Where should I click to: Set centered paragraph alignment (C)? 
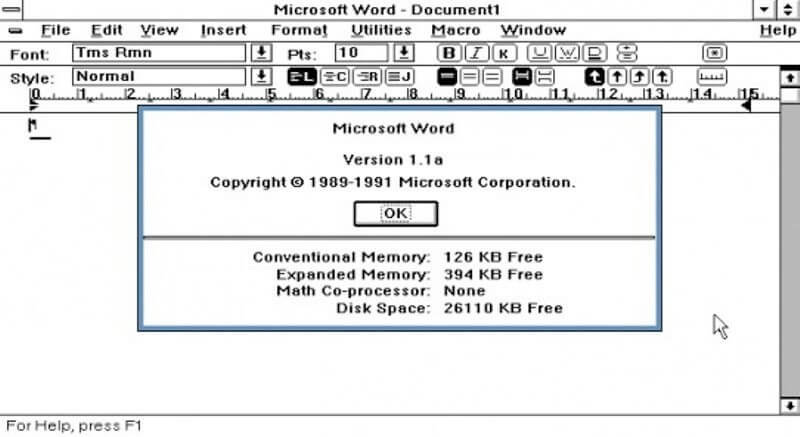[x=334, y=77]
